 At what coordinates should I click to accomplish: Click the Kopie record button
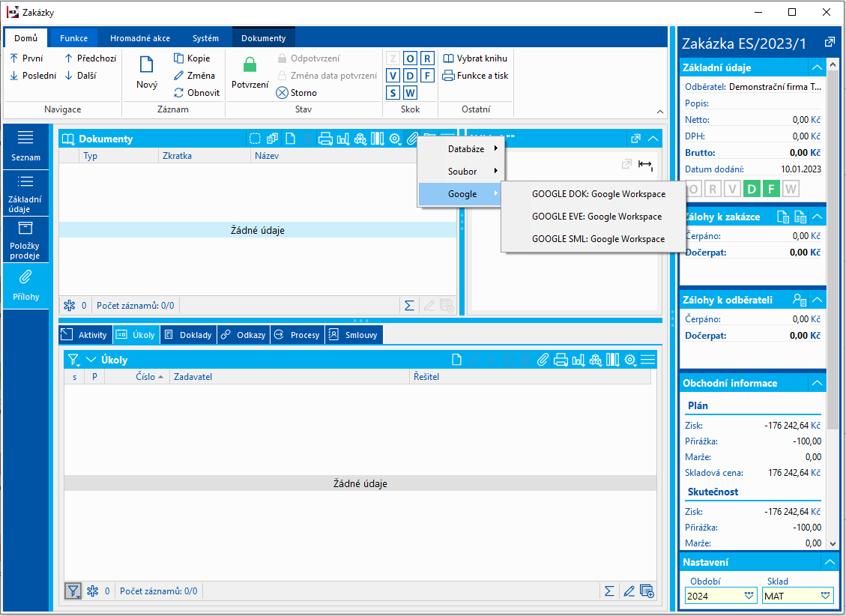(192, 58)
